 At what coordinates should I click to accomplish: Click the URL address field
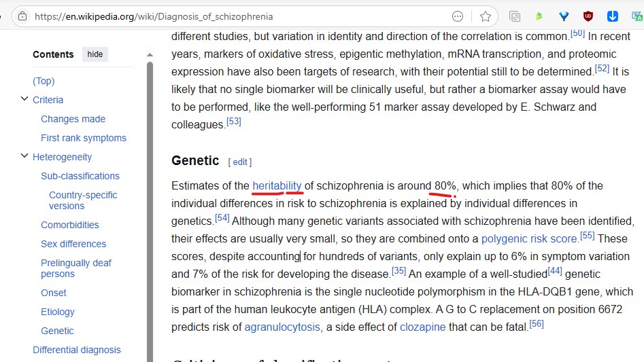[238, 16]
